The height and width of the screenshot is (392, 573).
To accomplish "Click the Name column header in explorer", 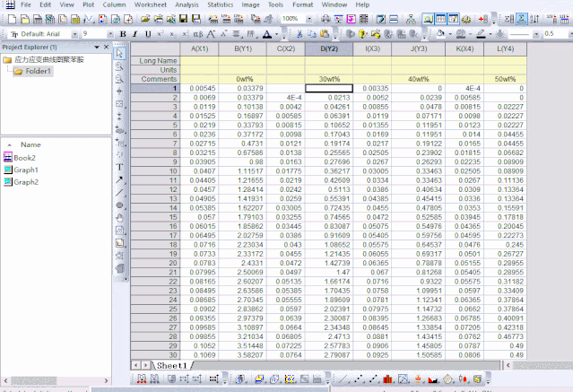I will (x=30, y=144).
